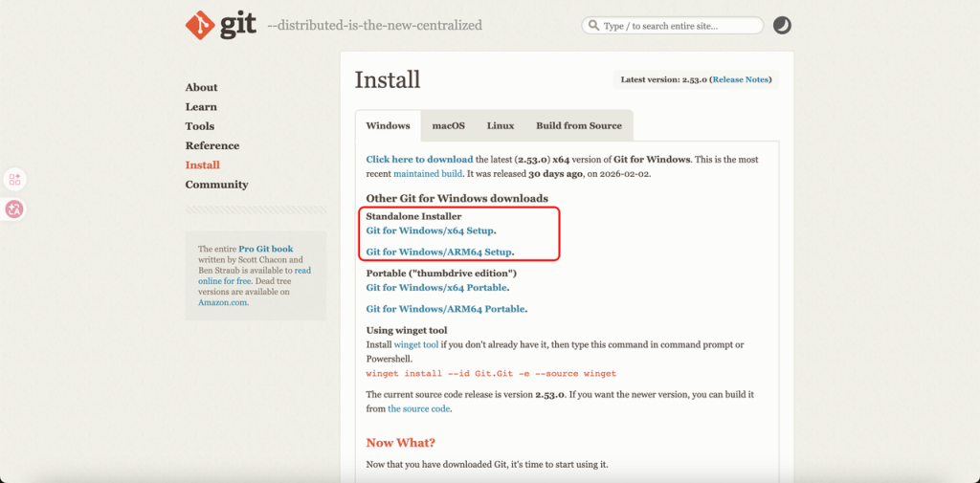Click the lower pink translate floating icon
The height and width of the screenshot is (483, 980).
[x=14, y=209]
